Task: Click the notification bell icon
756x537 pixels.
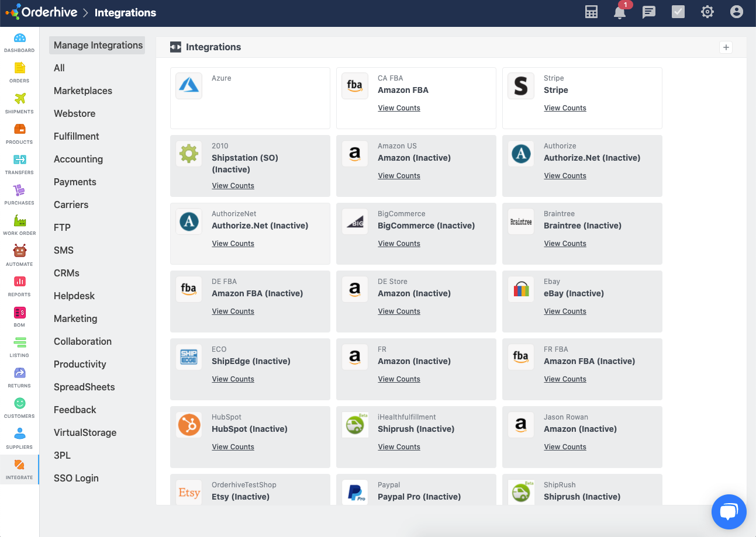Action: click(620, 12)
